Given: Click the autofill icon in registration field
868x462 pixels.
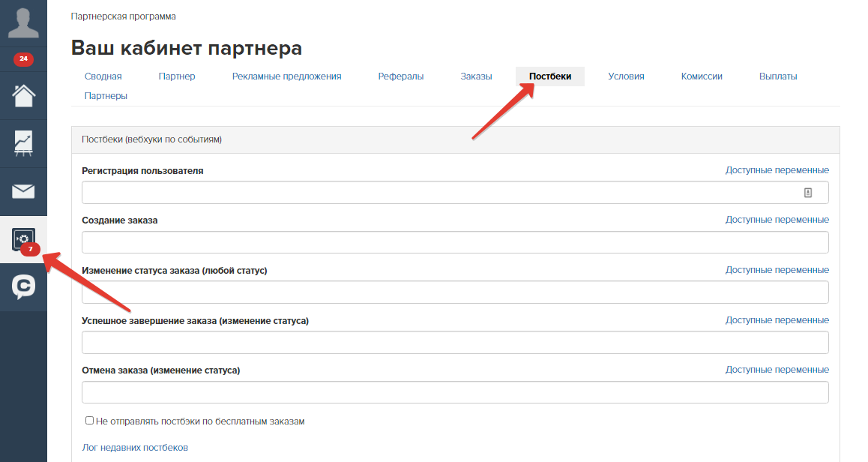Looking at the screenshot, I should [808, 193].
